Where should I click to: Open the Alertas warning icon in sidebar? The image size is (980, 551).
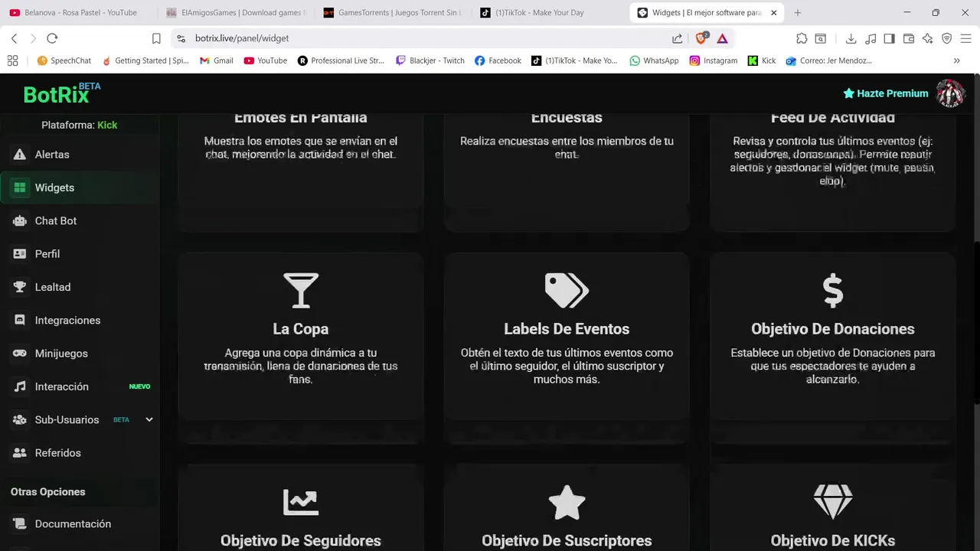point(20,155)
